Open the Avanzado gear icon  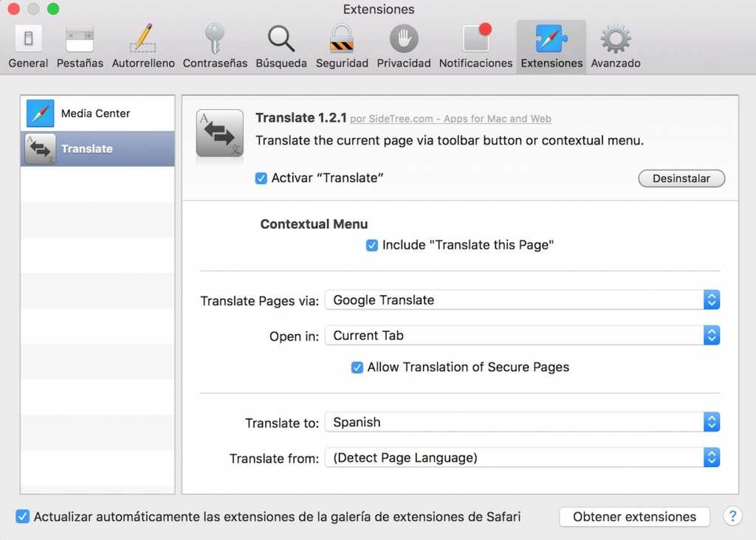[616, 38]
